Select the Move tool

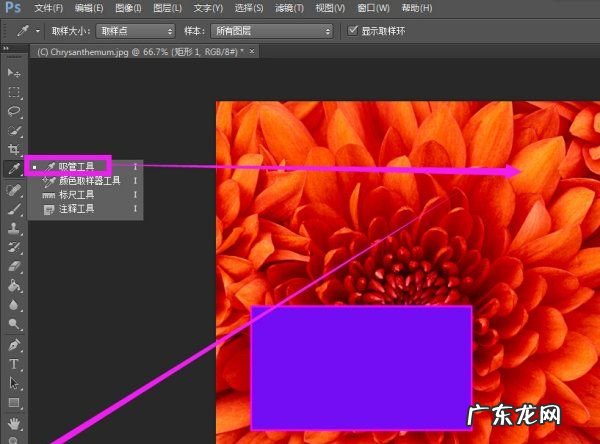[14, 74]
